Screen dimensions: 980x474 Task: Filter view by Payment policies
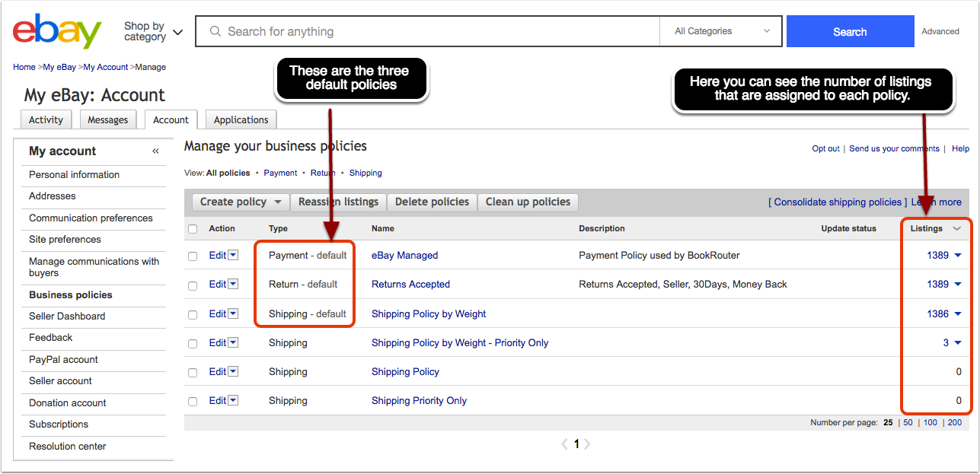click(x=280, y=173)
